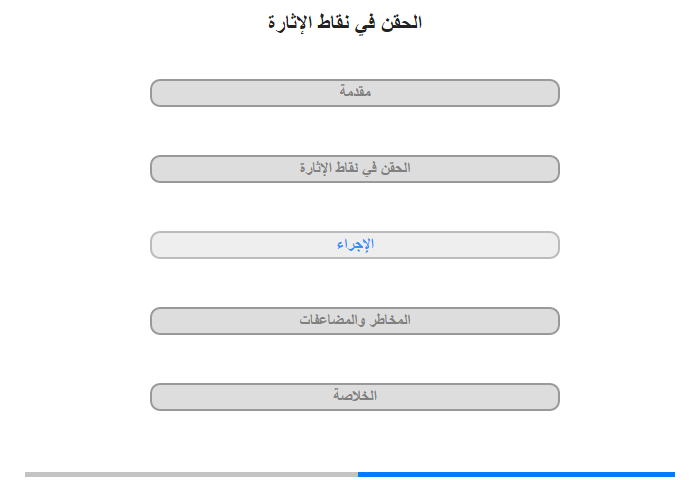Click where gray and blue progress segments meet
Image resolution: width=700 pixels, height=480 pixels.
point(358,474)
